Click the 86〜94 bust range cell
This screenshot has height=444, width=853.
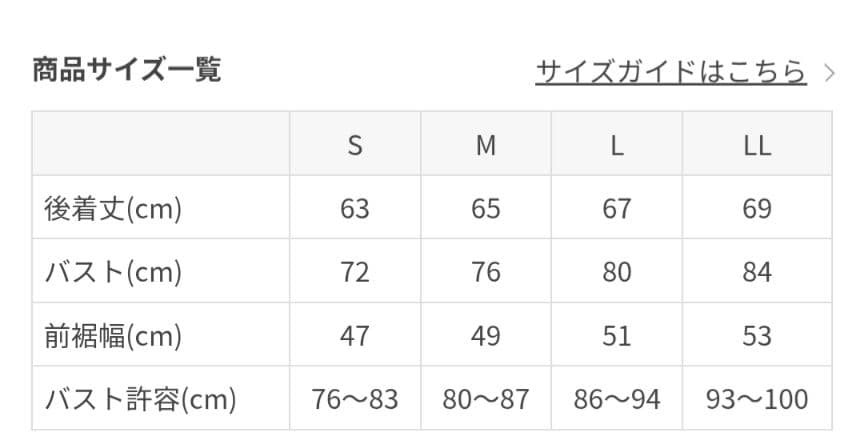pyautogui.click(x=617, y=399)
